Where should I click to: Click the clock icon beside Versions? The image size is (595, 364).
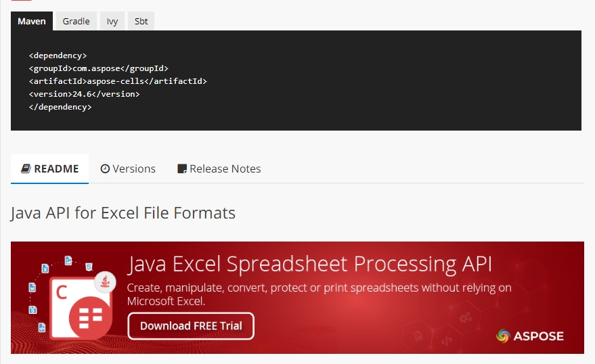[105, 168]
